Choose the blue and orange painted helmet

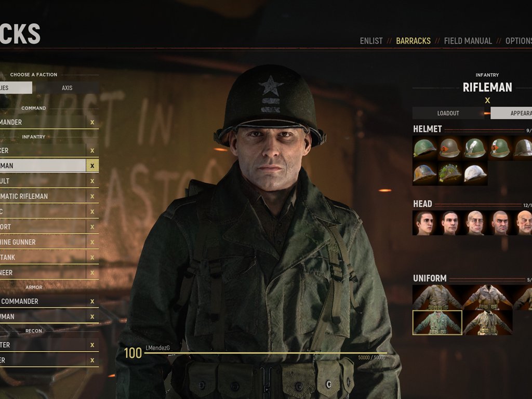pyautogui.click(x=424, y=173)
